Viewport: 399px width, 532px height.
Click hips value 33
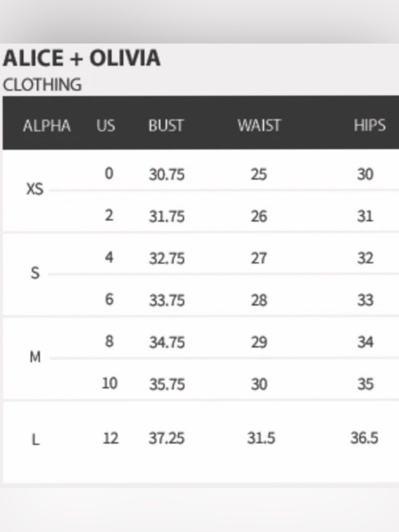click(365, 300)
